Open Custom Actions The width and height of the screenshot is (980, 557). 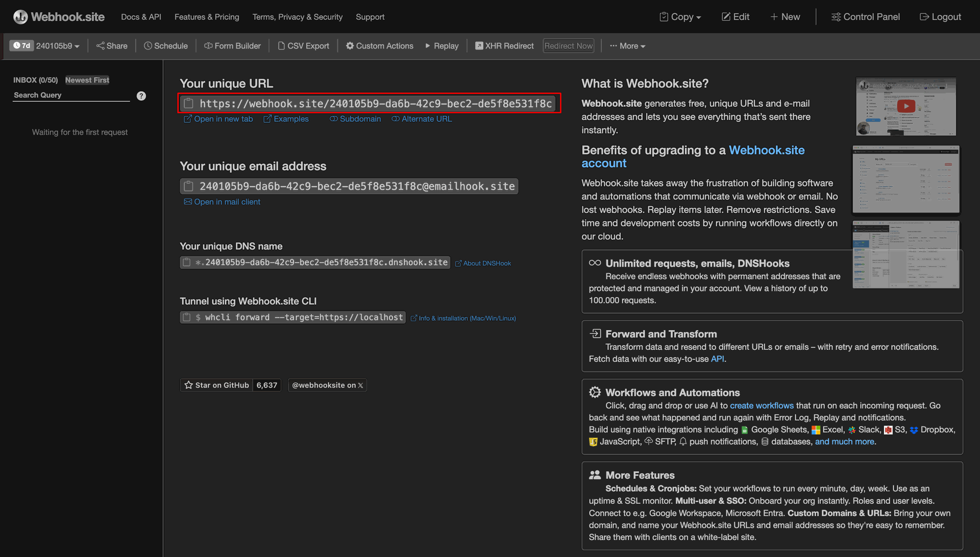point(380,46)
